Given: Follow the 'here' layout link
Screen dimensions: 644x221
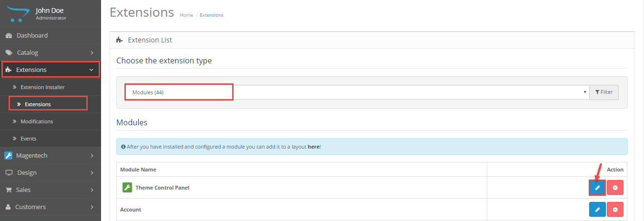Looking at the screenshot, I should (313, 147).
